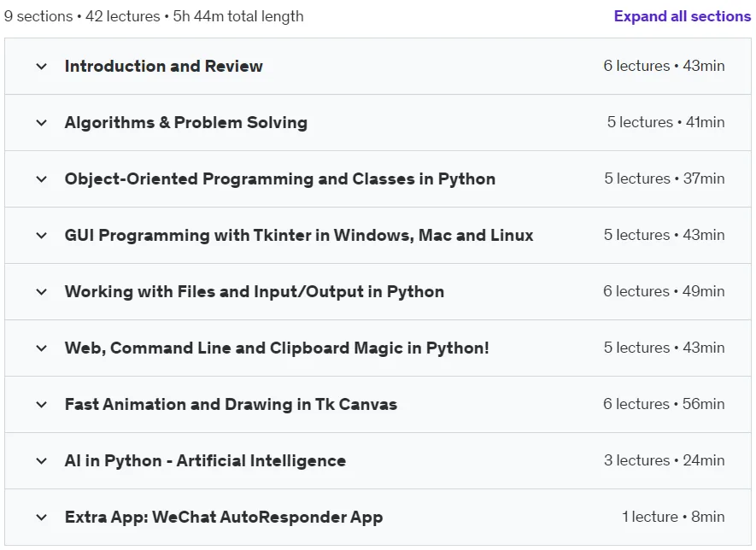Viewport: 756px width, 550px height.
Task: Open Algorithms & Problem Solving section title
Action: [x=185, y=122]
